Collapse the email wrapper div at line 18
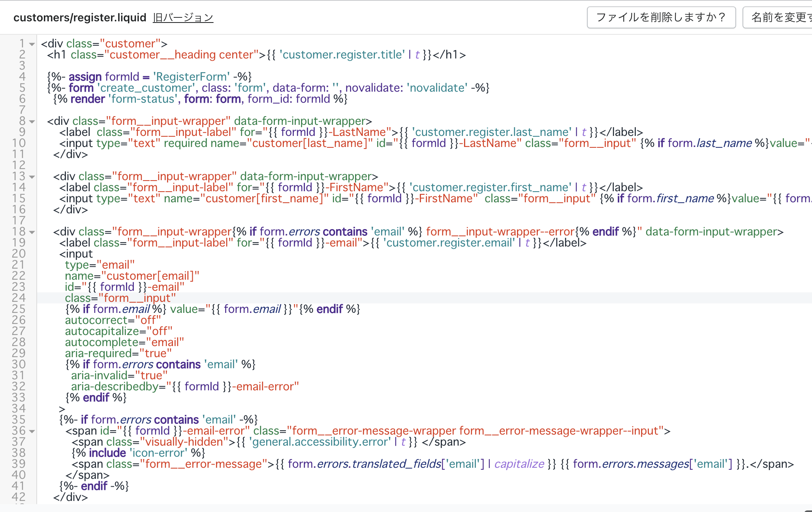This screenshot has height=512, width=812. click(32, 232)
